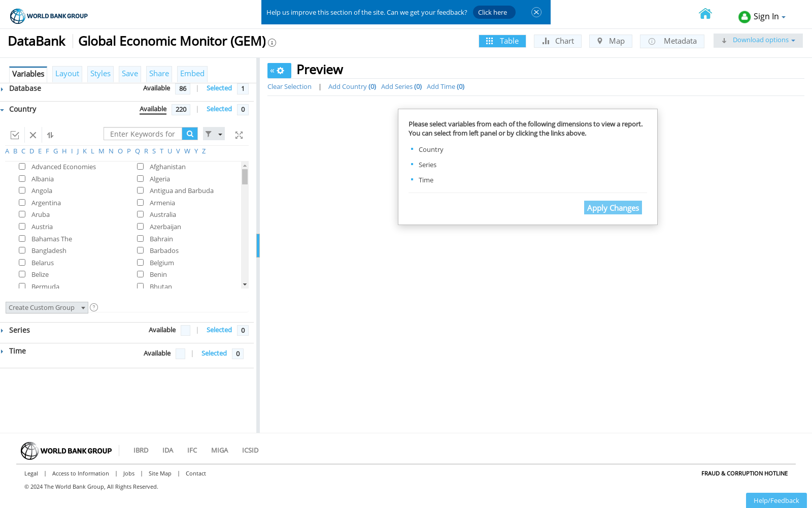Show Available countries in Country section
Screen dimensions: 812x508
[x=153, y=109]
